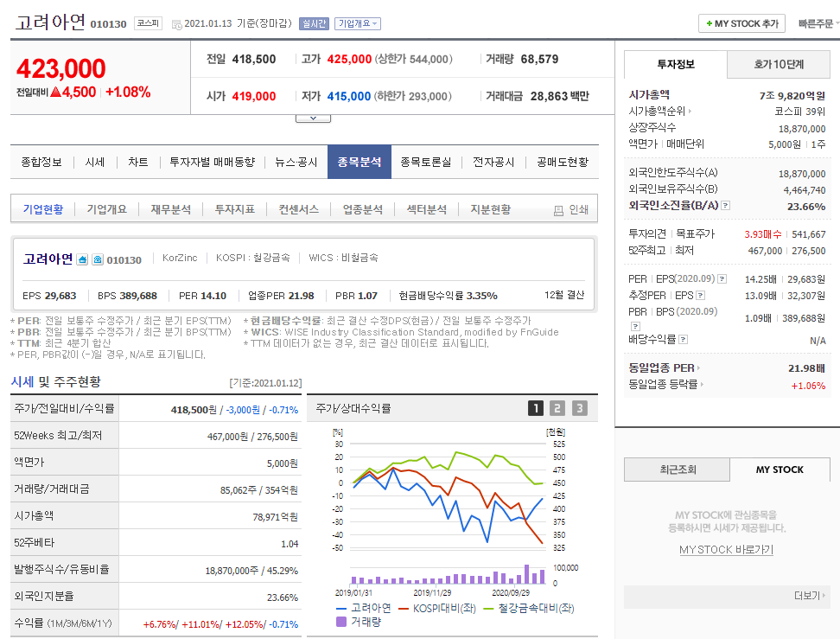Open the 뉴스·공시 tab
The width and height of the screenshot is (840, 639).
[296, 162]
